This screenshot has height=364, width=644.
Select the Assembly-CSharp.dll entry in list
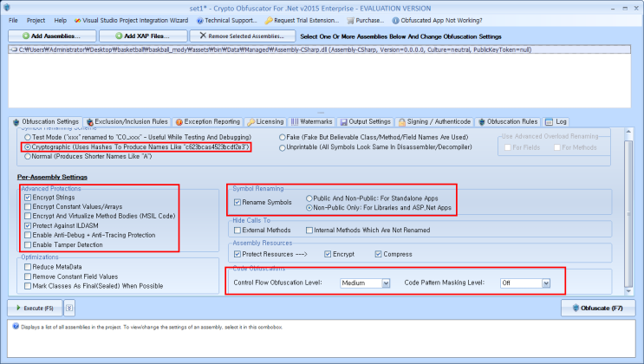173,51
